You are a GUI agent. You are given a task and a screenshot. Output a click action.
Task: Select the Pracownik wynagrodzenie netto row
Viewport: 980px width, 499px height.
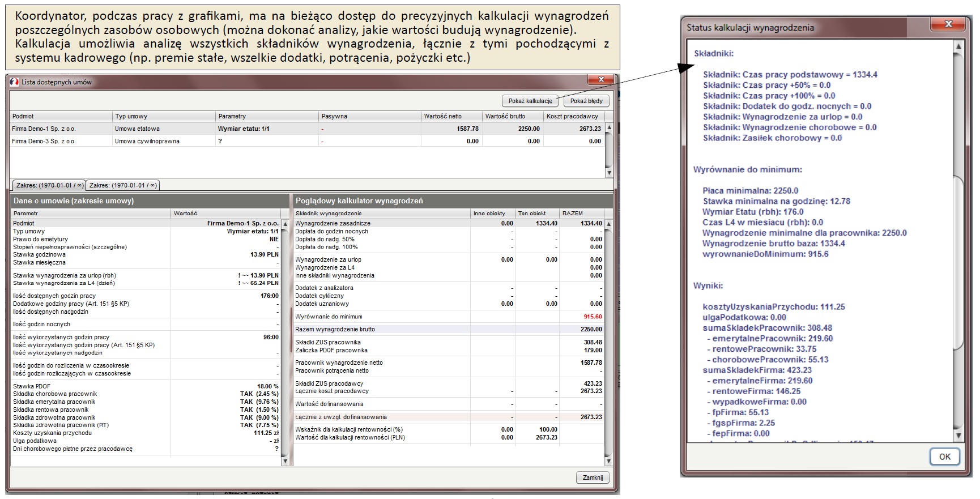tap(449, 362)
